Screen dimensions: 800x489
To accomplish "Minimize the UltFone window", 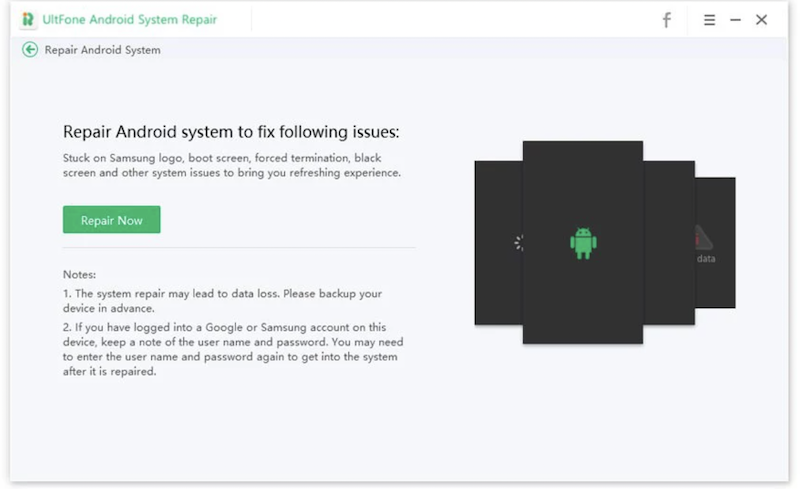I will 735,20.
